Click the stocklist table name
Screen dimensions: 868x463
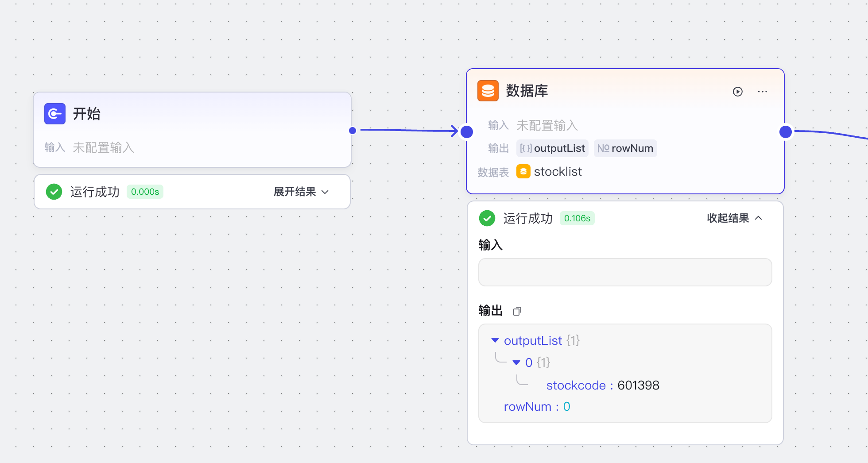point(558,171)
